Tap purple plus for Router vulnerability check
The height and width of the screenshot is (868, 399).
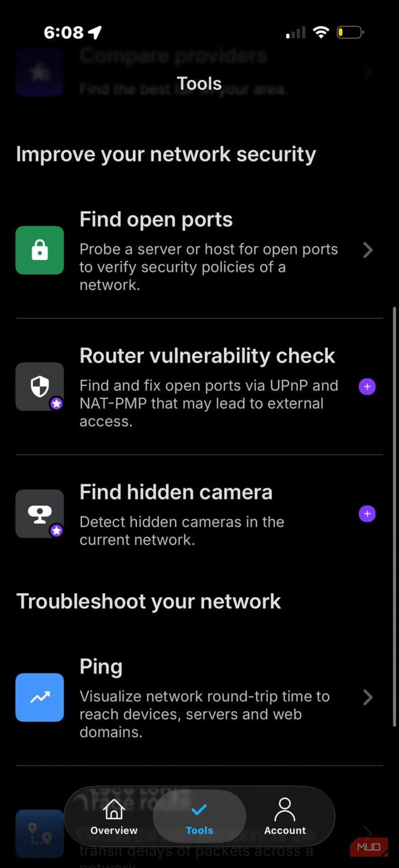coord(367,387)
